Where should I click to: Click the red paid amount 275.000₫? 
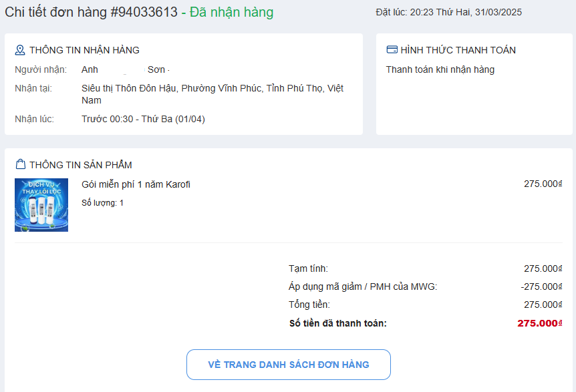(539, 323)
